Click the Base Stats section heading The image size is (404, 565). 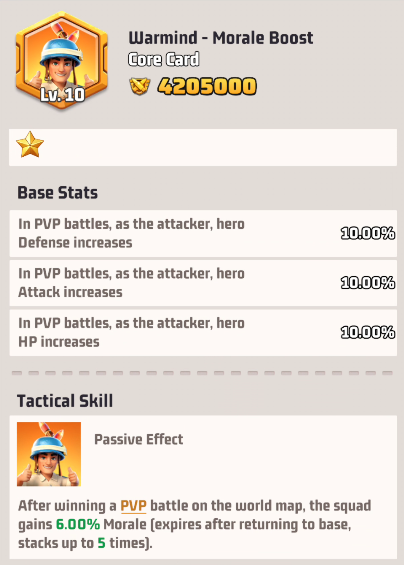point(58,192)
